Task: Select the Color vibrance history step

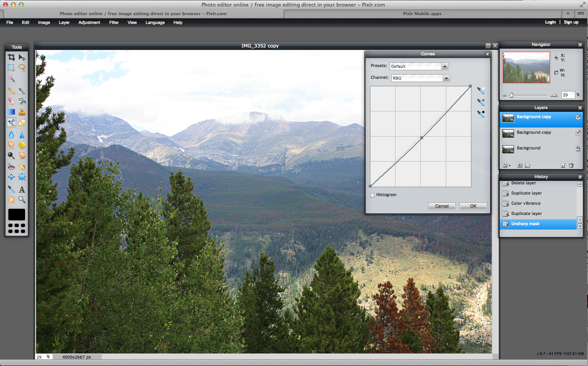Action: pyautogui.click(x=539, y=203)
